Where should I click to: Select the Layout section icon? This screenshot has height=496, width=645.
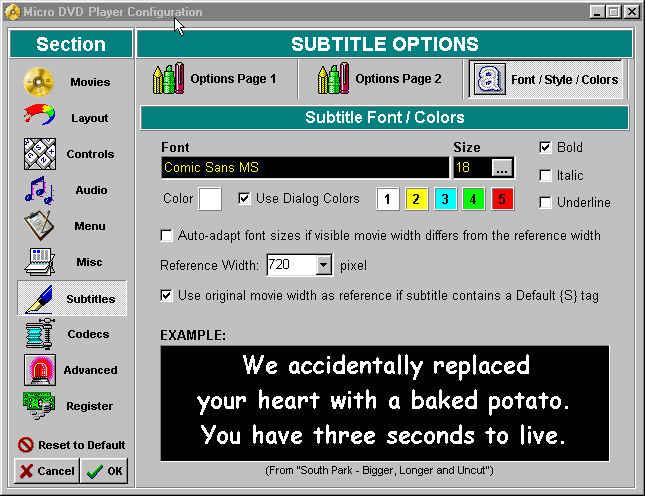(x=39, y=118)
